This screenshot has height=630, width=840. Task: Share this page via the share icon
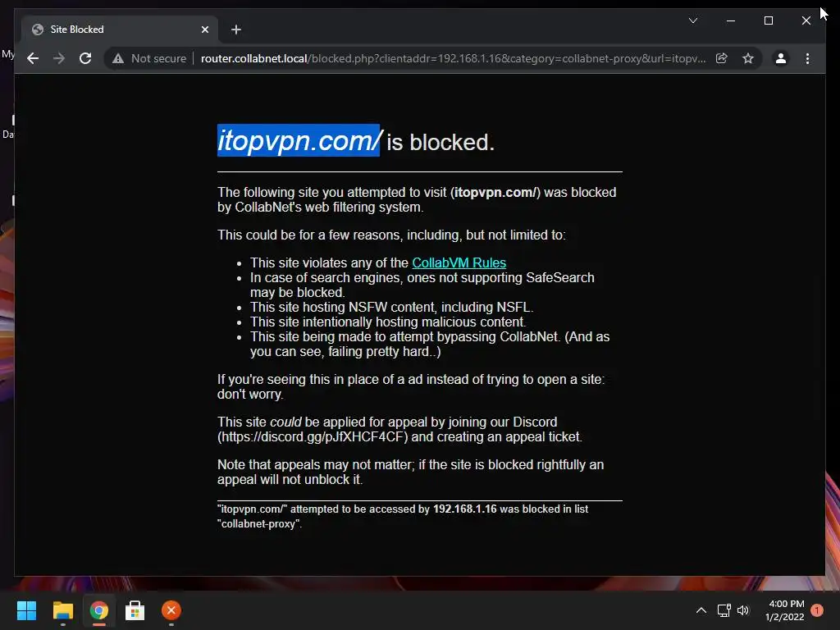(722, 58)
